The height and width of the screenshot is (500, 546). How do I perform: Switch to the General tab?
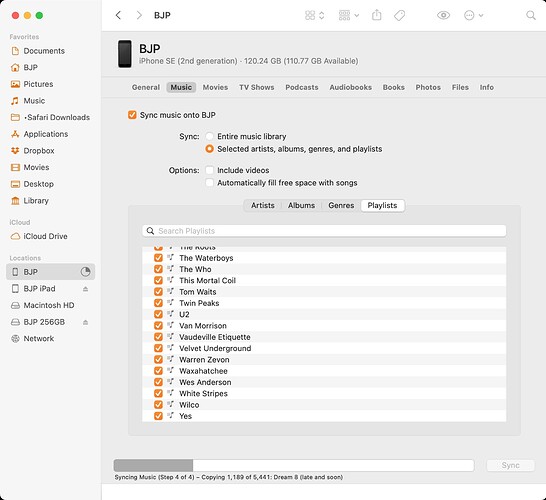click(x=146, y=87)
